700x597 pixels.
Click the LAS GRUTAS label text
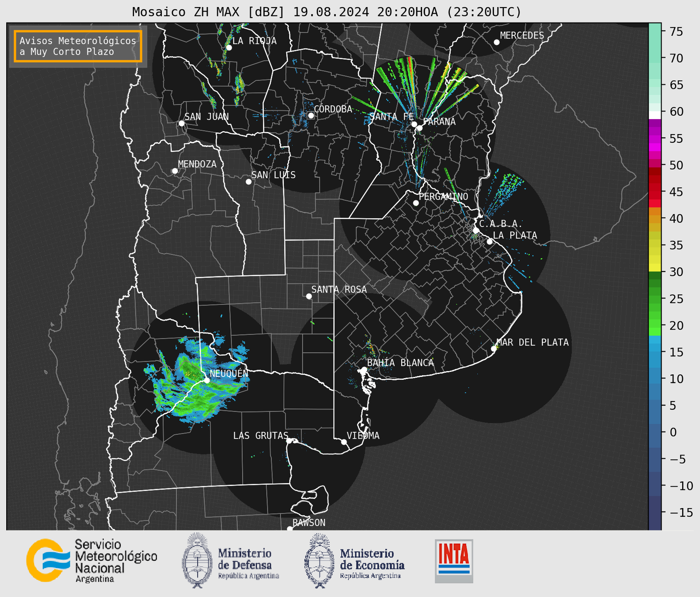click(x=261, y=436)
